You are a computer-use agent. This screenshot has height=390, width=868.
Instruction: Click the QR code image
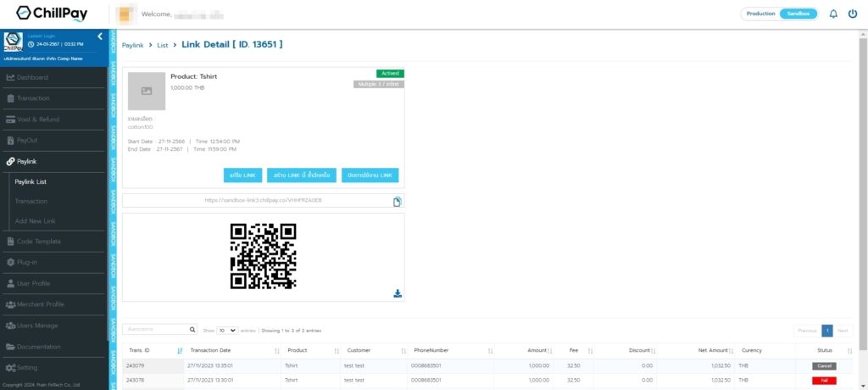click(x=263, y=257)
